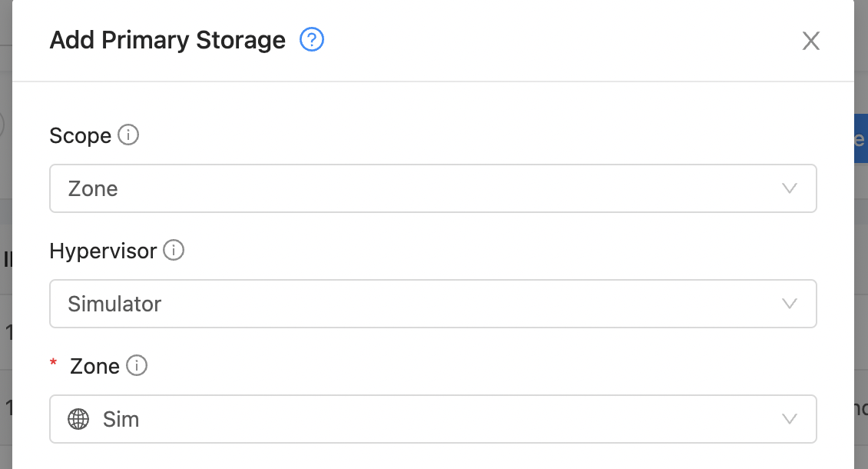Close the Add Primary Storage dialog
The width and height of the screenshot is (868, 469).
(811, 41)
